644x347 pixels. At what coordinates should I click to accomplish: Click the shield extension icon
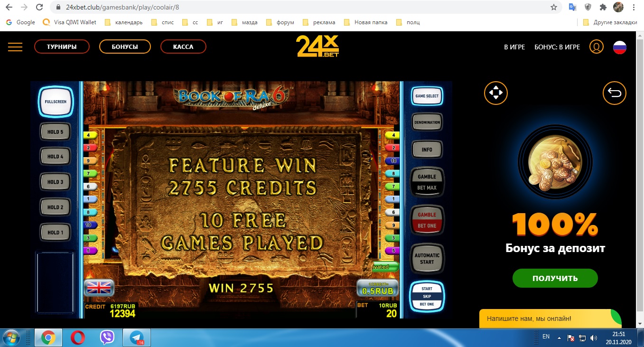588,7
